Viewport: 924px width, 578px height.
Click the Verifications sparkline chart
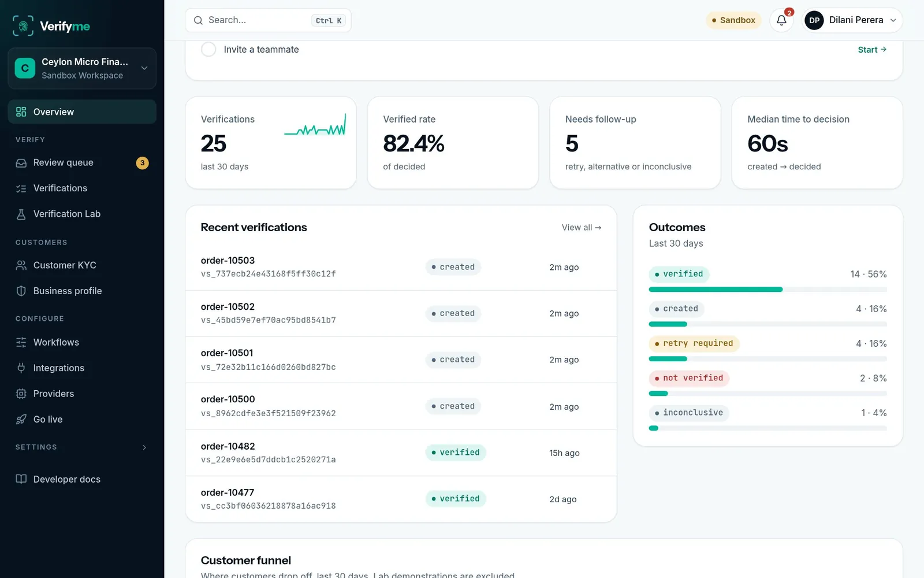pos(315,125)
